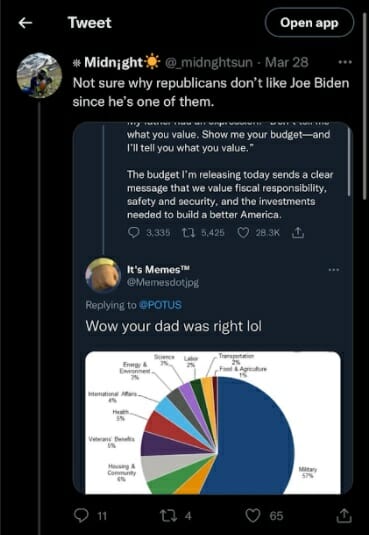Like Midnight's tweet with 65 likes
Viewport: 369px width, 535px height.
pyautogui.click(x=253, y=516)
